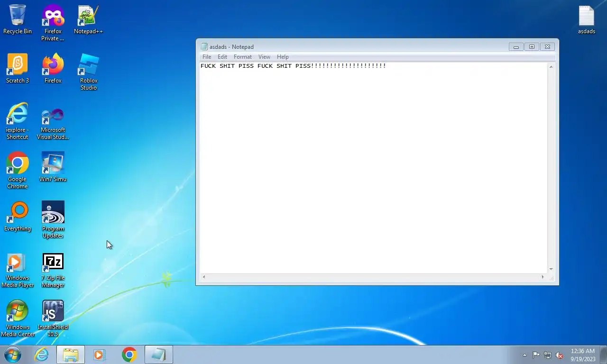Open the network tray icon
Viewport: 607px width, 364px height.
[x=547, y=355]
